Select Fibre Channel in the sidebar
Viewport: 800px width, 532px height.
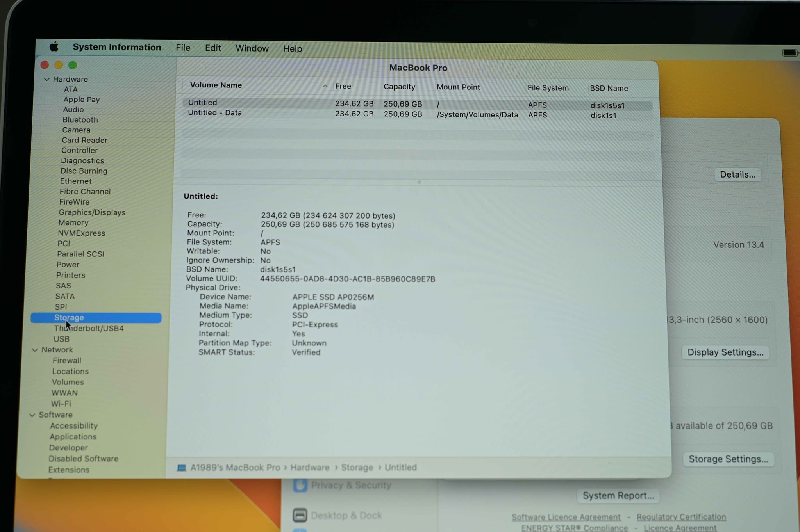[85, 192]
